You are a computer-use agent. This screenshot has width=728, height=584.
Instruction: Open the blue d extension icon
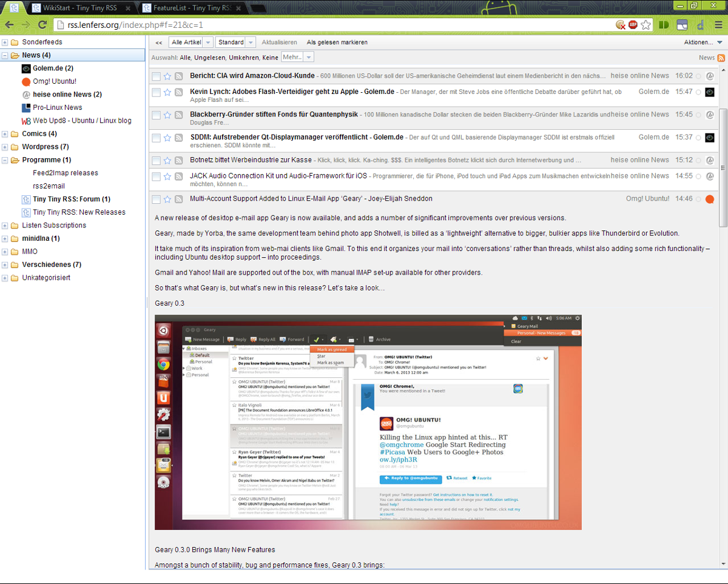point(700,25)
